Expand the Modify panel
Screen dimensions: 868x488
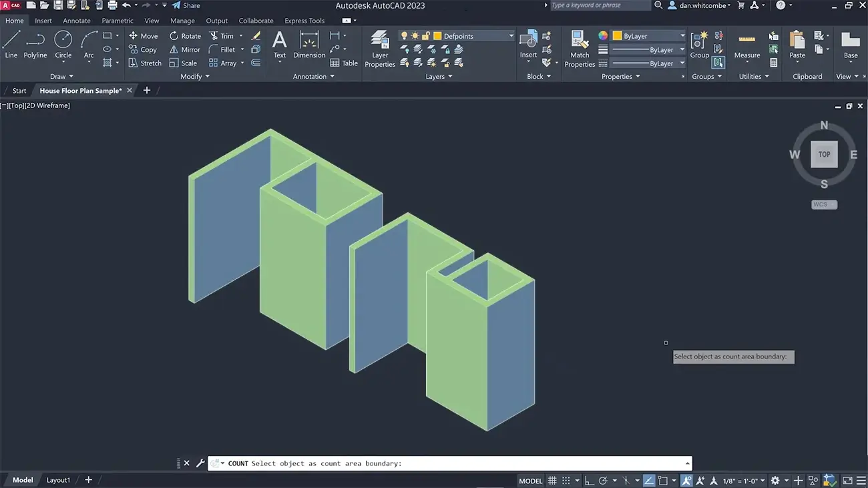pos(194,76)
